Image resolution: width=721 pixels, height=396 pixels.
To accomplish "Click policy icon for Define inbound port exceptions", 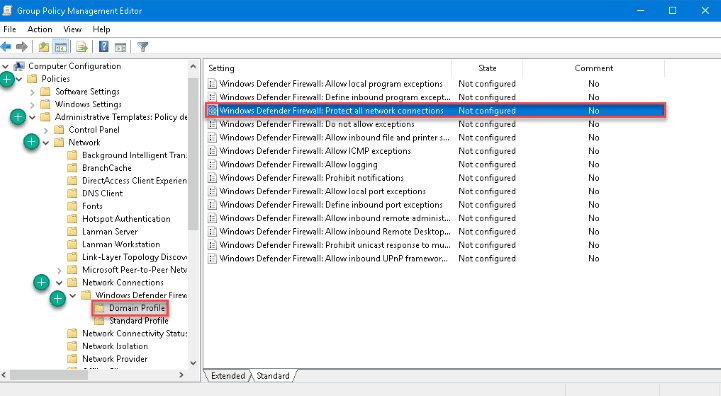I will [x=212, y=205].
